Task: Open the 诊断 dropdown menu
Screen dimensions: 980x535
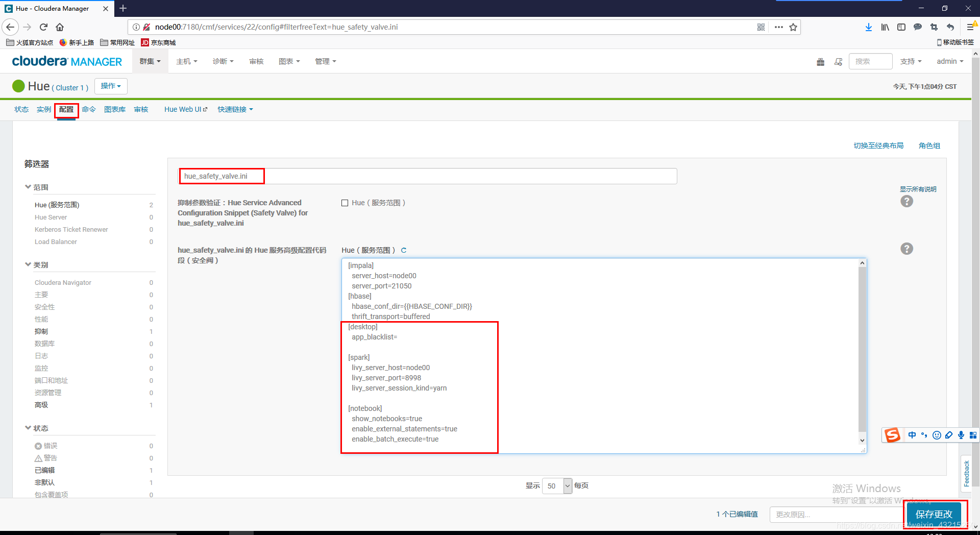Action: pyautogui.click(x=223, y=61)
